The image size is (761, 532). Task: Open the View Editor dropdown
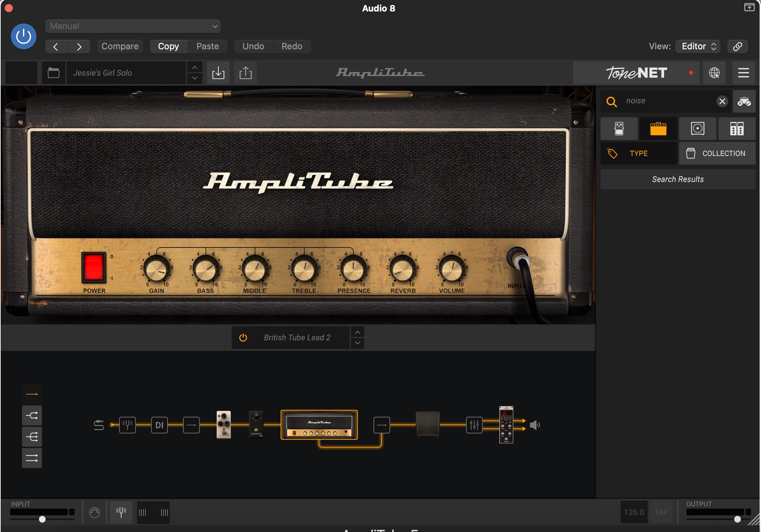tap(698, 47)
